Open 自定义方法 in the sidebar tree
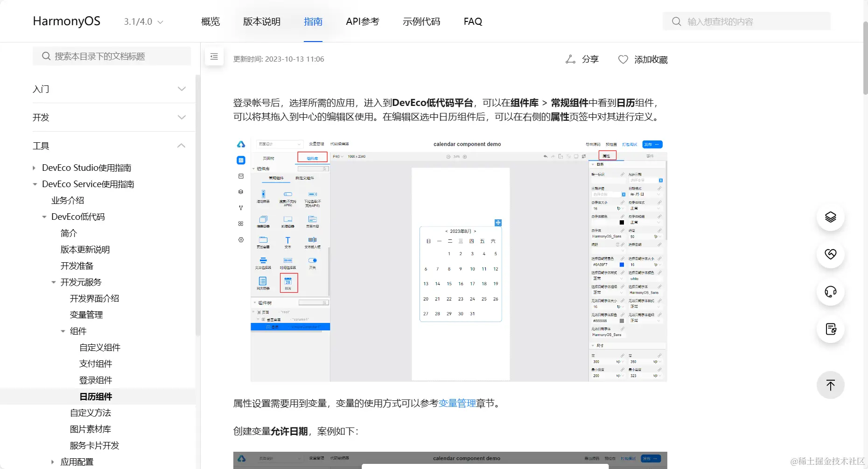Image resolution: width=868 pixels, height=469 pixels. 91,413
